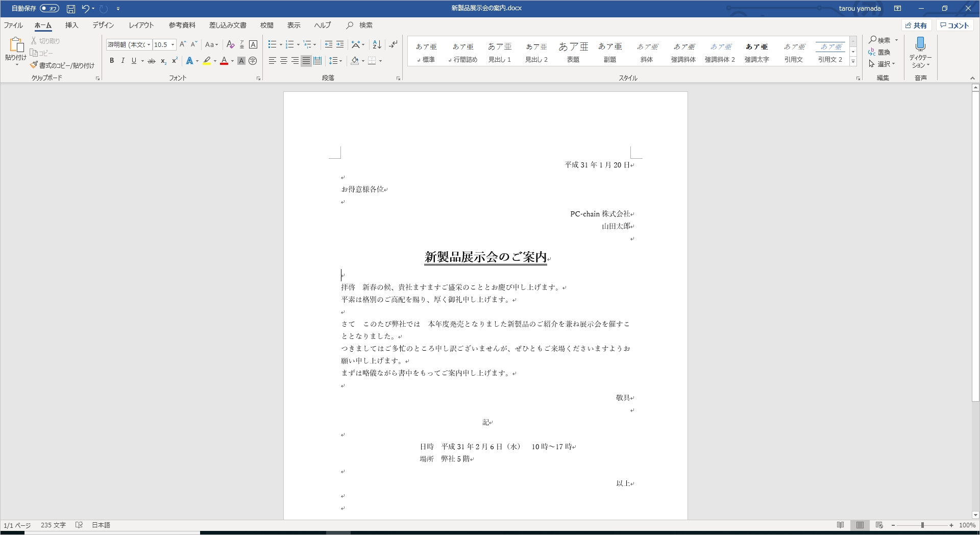
Task: Open the Design tab
Action: click(103, 25)
